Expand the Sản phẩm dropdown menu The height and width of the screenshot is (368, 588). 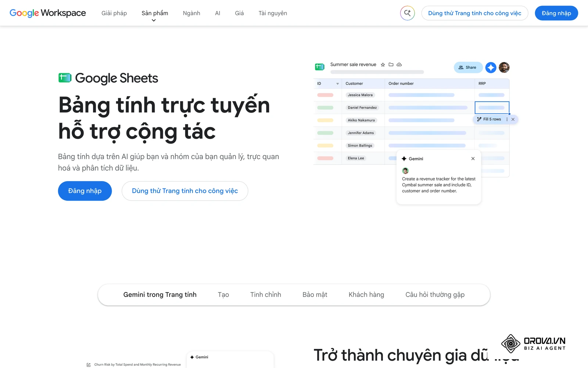(x=155, y=13)
